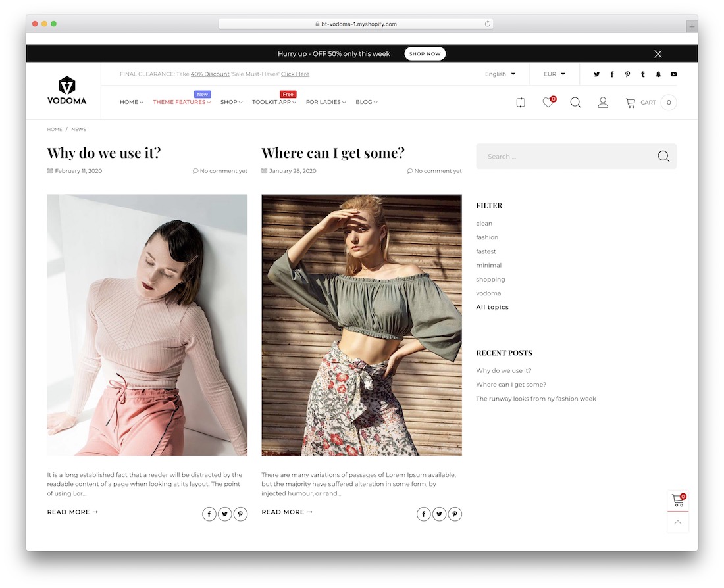Viewport: 724px width, 588px height.
Task: Dismiss the promo banner with X
Action: [x=658, y=54]
